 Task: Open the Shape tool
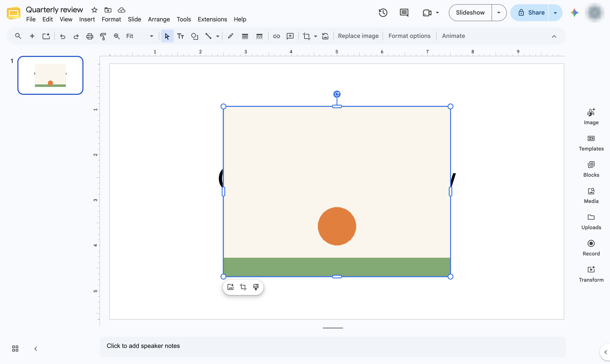coord(194,36)
